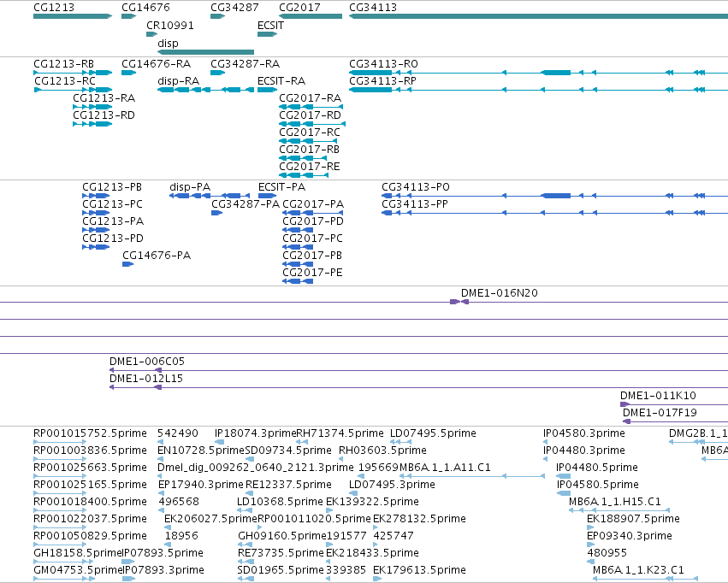Click the disp gene bar

205,52
